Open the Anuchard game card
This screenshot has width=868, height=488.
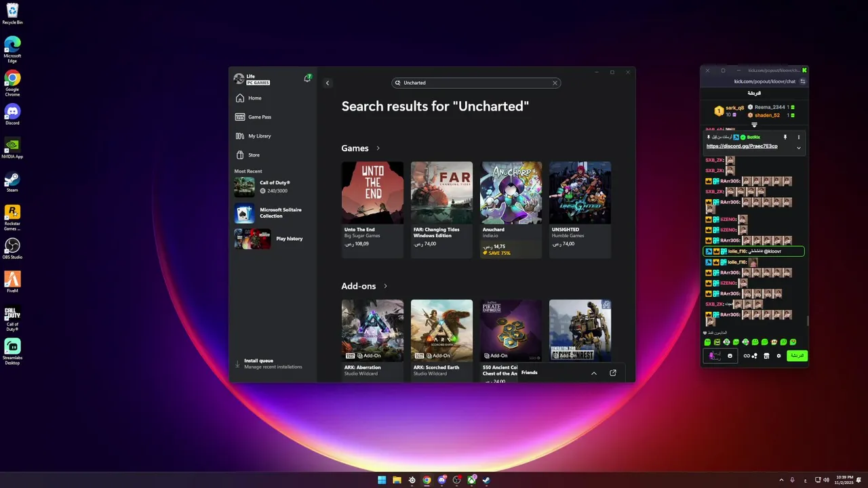pos(511,209)
